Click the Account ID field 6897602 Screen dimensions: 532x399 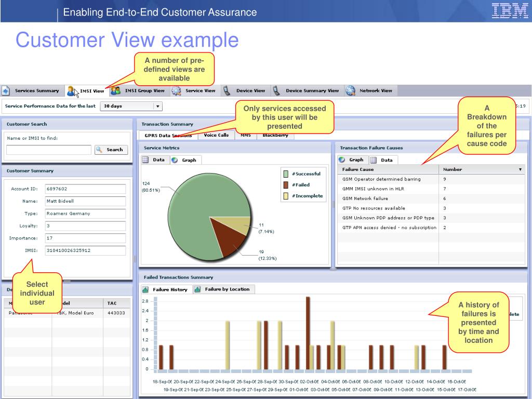[85, 189]
